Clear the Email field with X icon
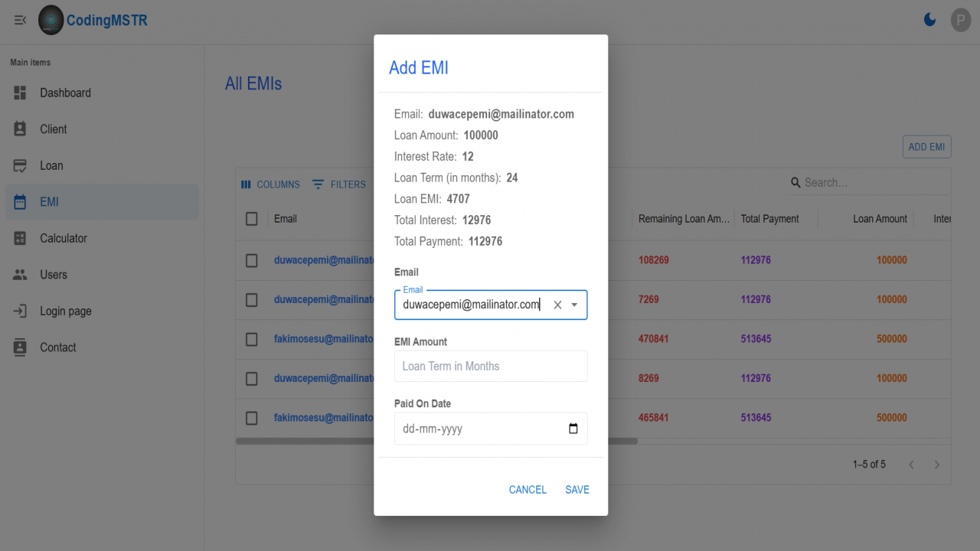The height and width of the screenshot is (551, 980). coord(557,305)
